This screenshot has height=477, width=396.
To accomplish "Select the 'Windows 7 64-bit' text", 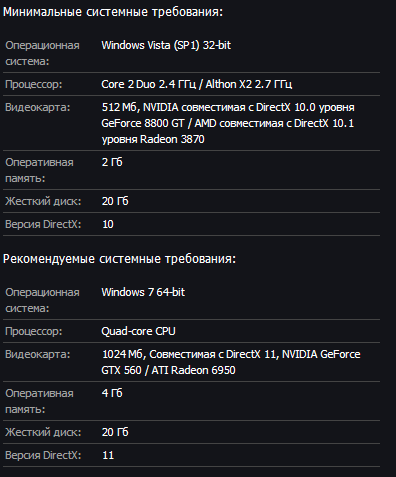I will 143,292.
